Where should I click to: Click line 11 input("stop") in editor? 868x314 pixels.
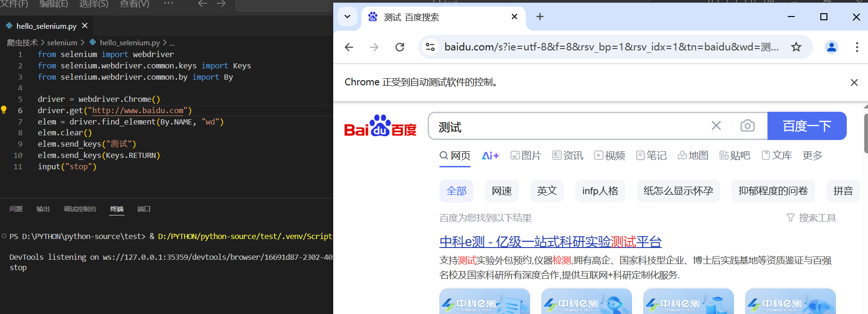click(x=67, y=166)
